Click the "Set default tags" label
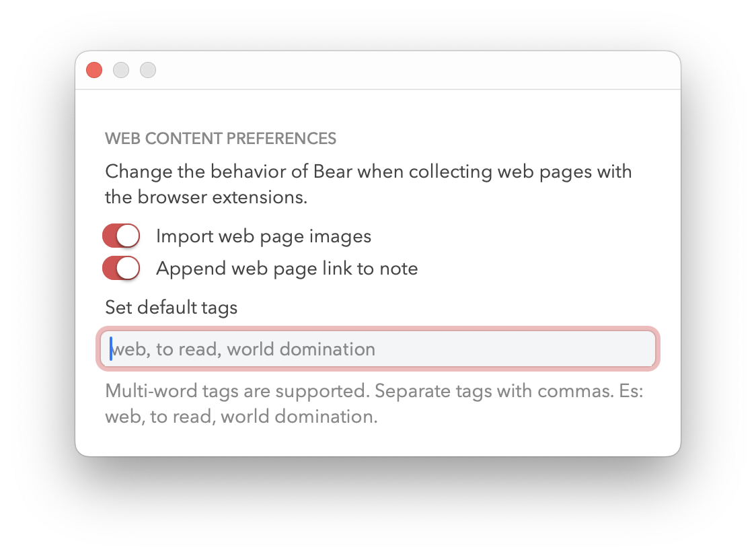Viewport: 756px width, 556px height. point(171,308)
